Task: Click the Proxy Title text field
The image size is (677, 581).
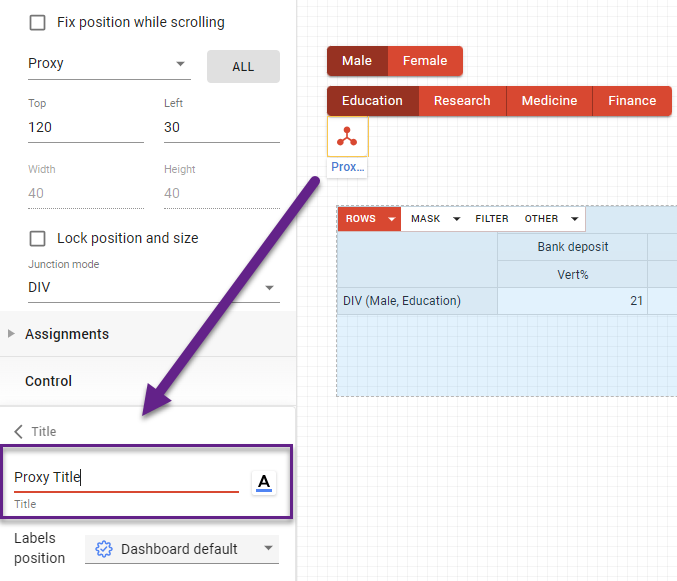Action: point(125,477)
